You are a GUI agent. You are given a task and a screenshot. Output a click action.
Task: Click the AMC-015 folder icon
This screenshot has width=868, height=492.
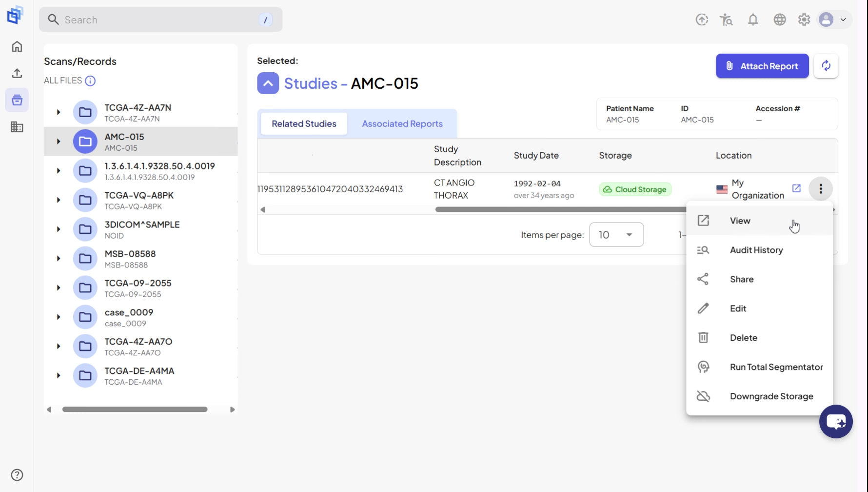(x=85, y=142)
